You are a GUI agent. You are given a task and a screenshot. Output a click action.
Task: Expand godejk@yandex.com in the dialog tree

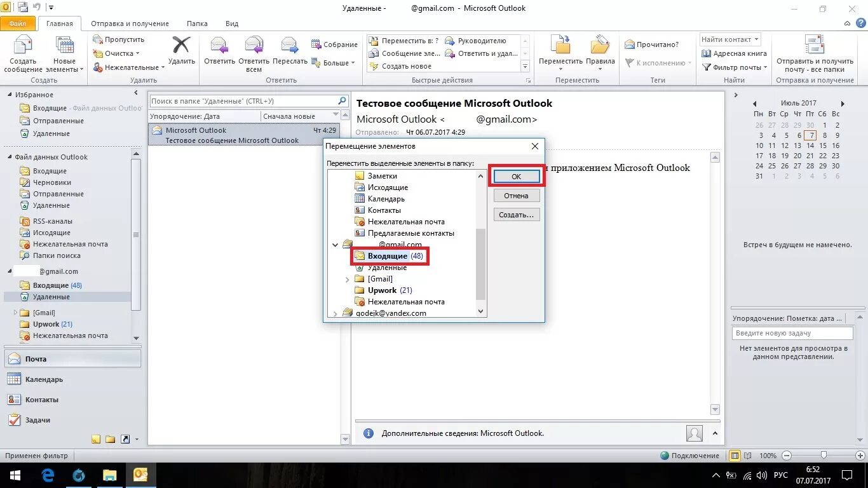point(336,313)
